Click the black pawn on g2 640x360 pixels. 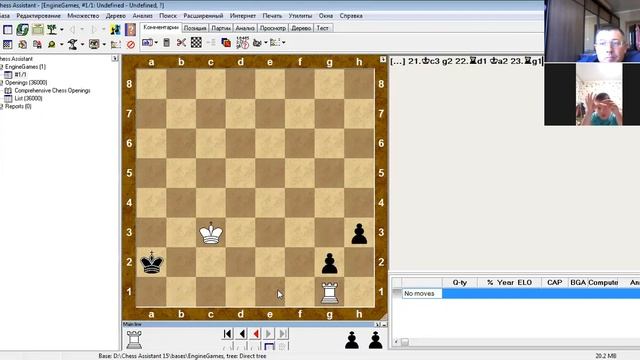click(330, 263)
